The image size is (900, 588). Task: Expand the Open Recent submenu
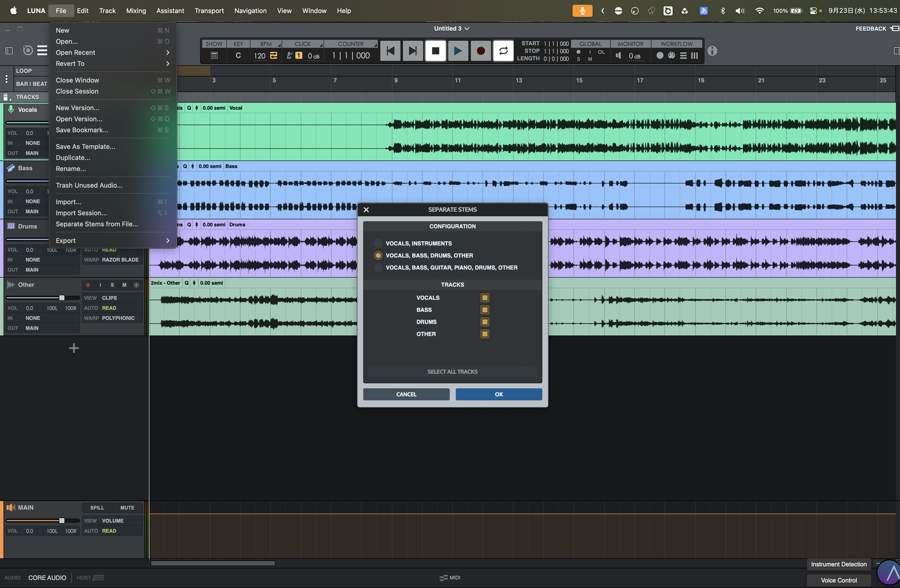pyautogui.click(x=112, y=52)
